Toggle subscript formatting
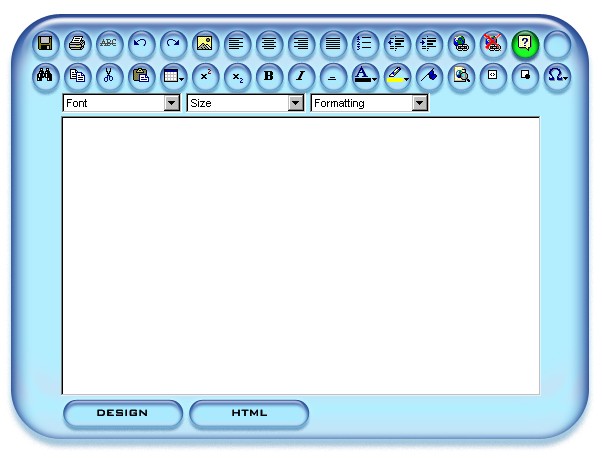Image resolution: width=606 pixels, height=465 pixels. pyautogui.click(x=237, y=76)
